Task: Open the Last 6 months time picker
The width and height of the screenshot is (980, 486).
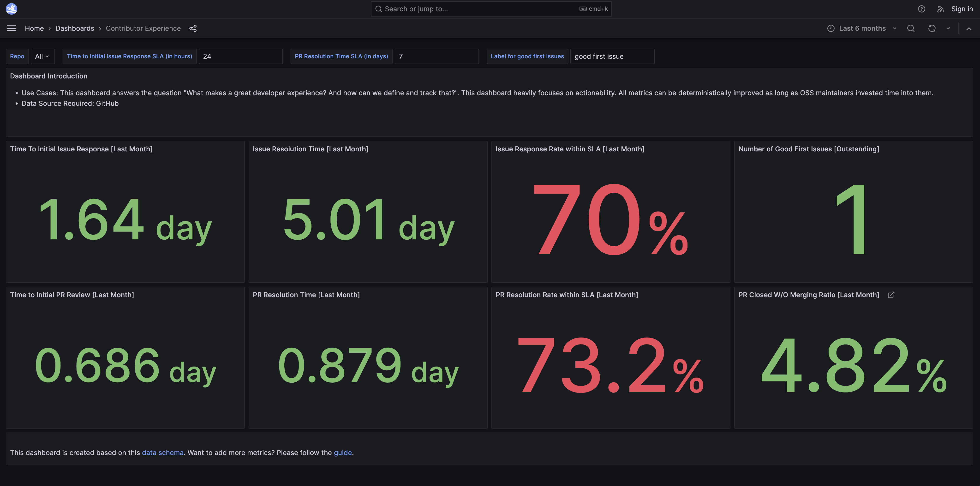Action: point(862,29)
